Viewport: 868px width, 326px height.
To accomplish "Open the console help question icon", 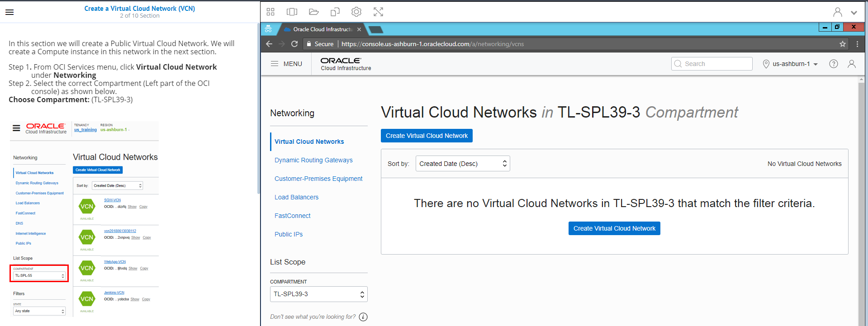I will [834, 64].
